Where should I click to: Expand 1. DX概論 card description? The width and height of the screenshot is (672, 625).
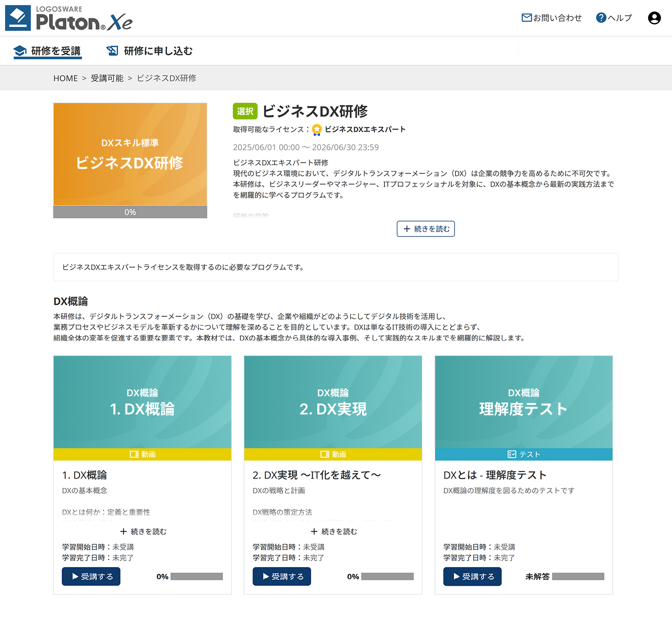point(143,532)
